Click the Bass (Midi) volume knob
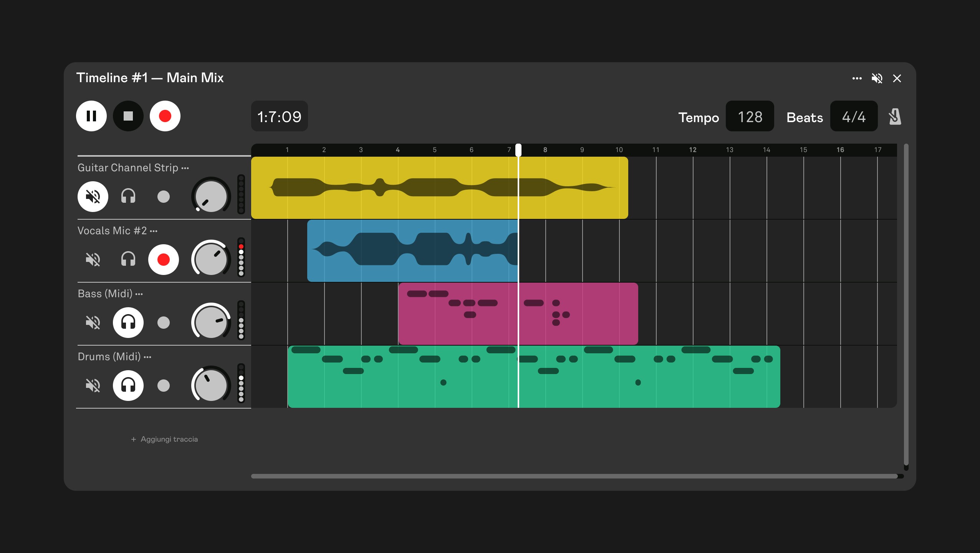The width and height of the screenshot is (980, 553). coord(211,323)
